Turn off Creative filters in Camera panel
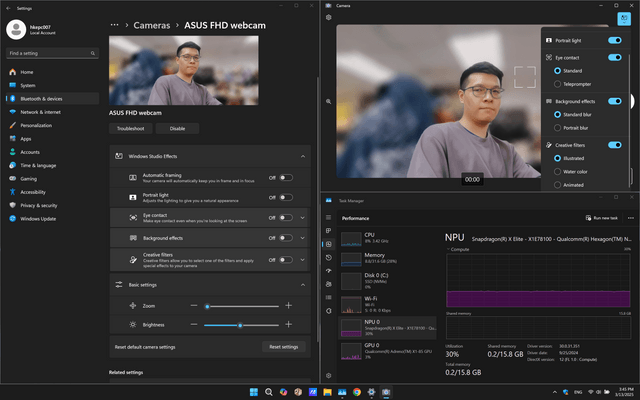This screenshot has height=400, width=640. click(x=615, y=145)
